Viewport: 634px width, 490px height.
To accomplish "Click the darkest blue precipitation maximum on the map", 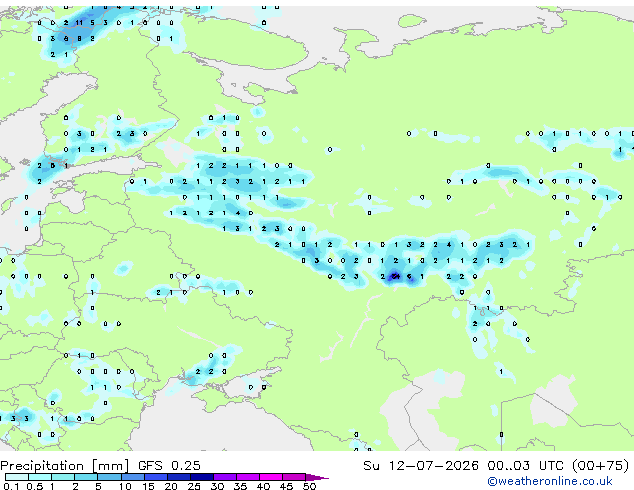I will (394, 277).
